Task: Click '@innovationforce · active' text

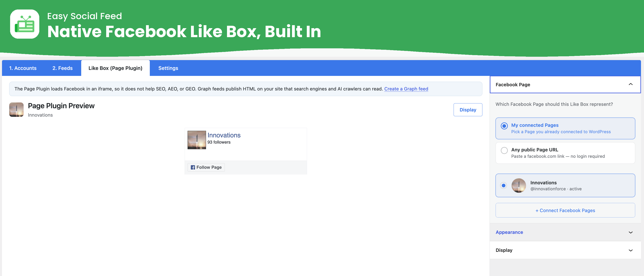Action: pos(556,189)
